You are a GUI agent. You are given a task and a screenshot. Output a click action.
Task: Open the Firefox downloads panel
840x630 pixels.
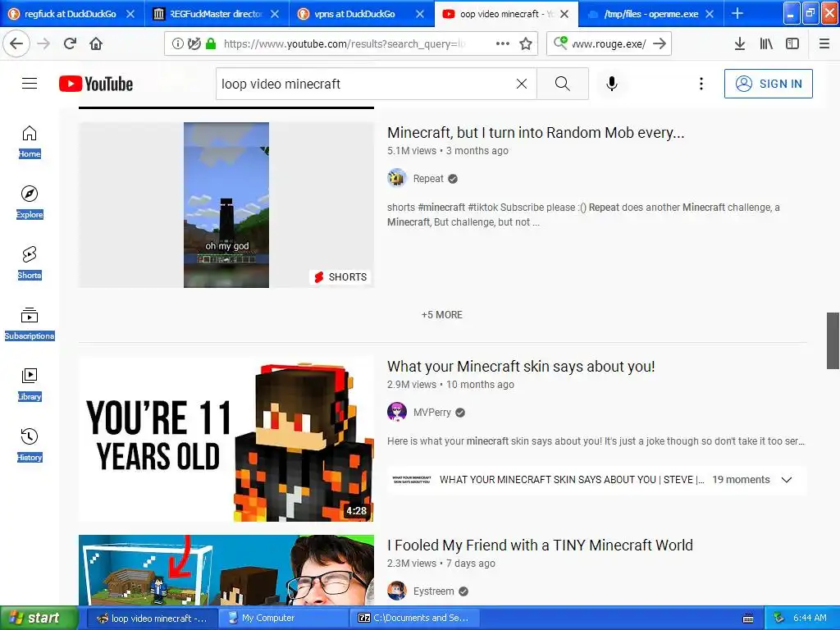click(x=740, y=43)
